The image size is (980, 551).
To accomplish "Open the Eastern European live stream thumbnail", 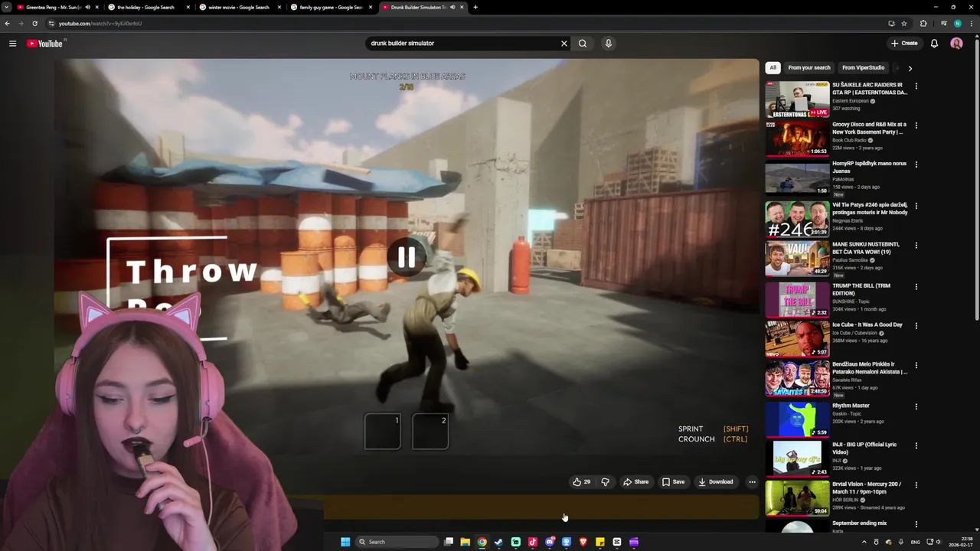I will (797, 99).
